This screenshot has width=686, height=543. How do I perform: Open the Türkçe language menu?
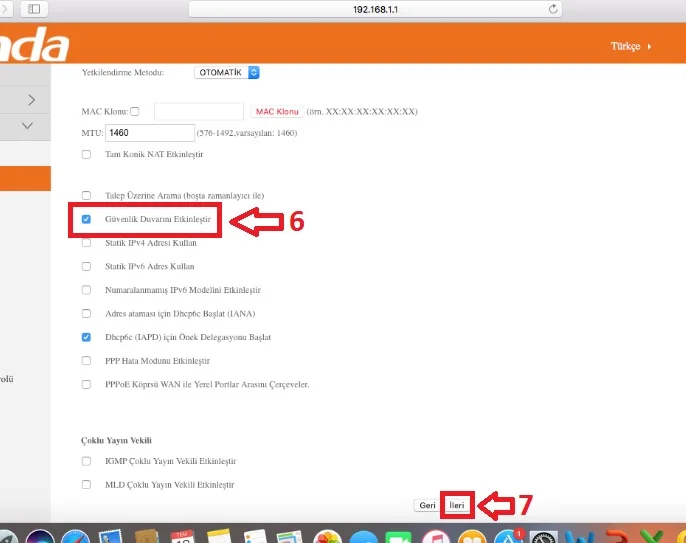point(630,46)
